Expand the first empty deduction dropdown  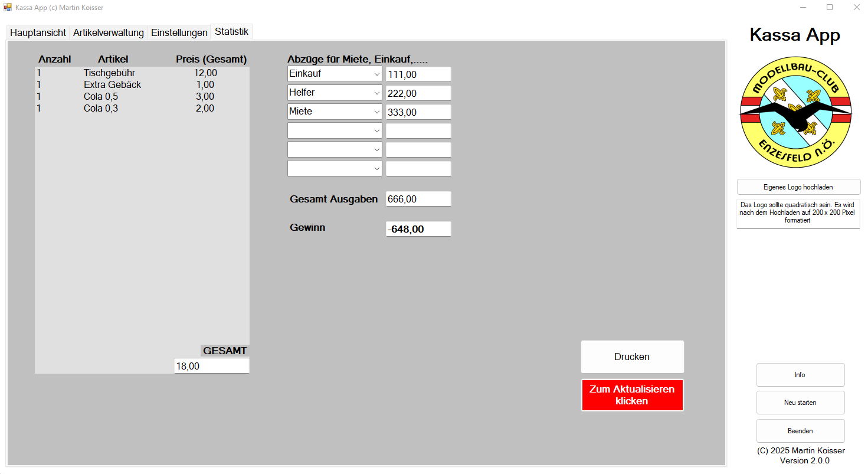coord(377,130)
